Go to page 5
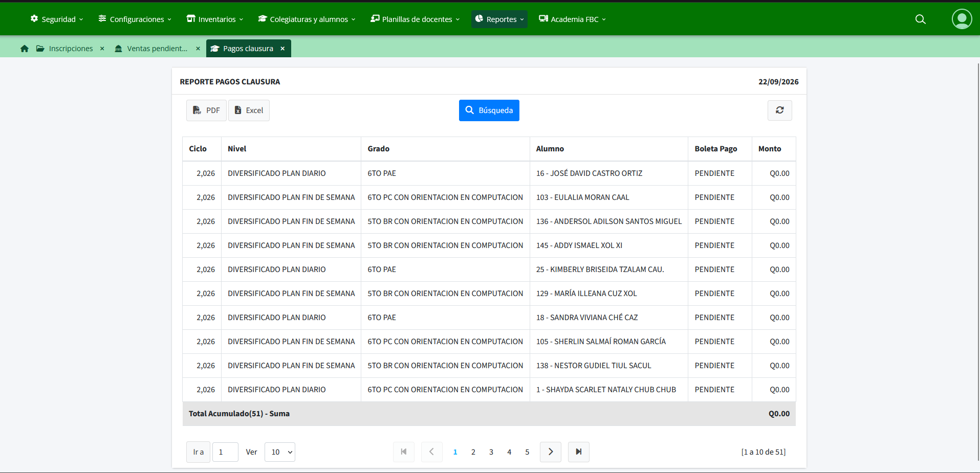The height and width of the screenshot is (473, 980). (x=527, y=452)
